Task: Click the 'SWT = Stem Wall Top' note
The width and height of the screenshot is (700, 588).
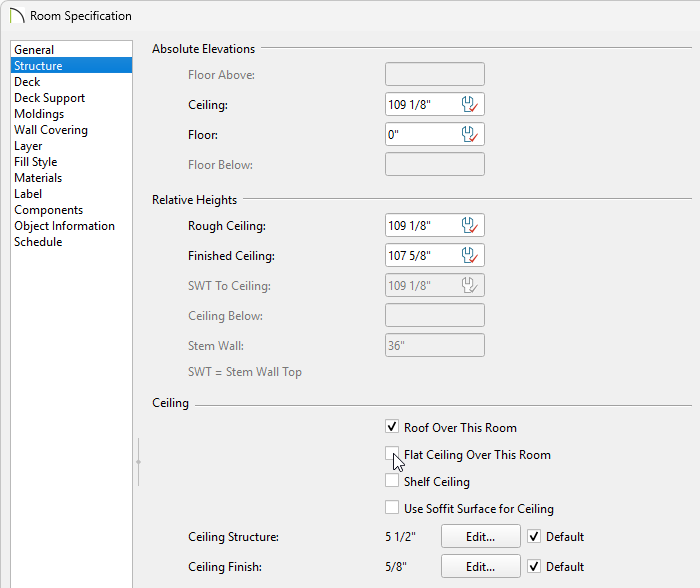Action: [x=245, y=372]
